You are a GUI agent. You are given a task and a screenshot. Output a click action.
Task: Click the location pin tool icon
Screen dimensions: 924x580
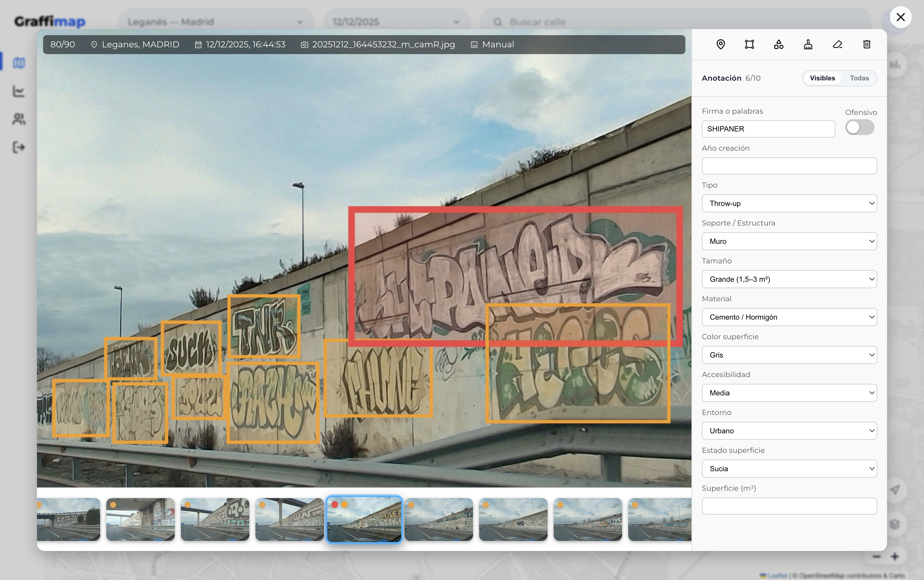pyautogui.click(x=720, y=45)
